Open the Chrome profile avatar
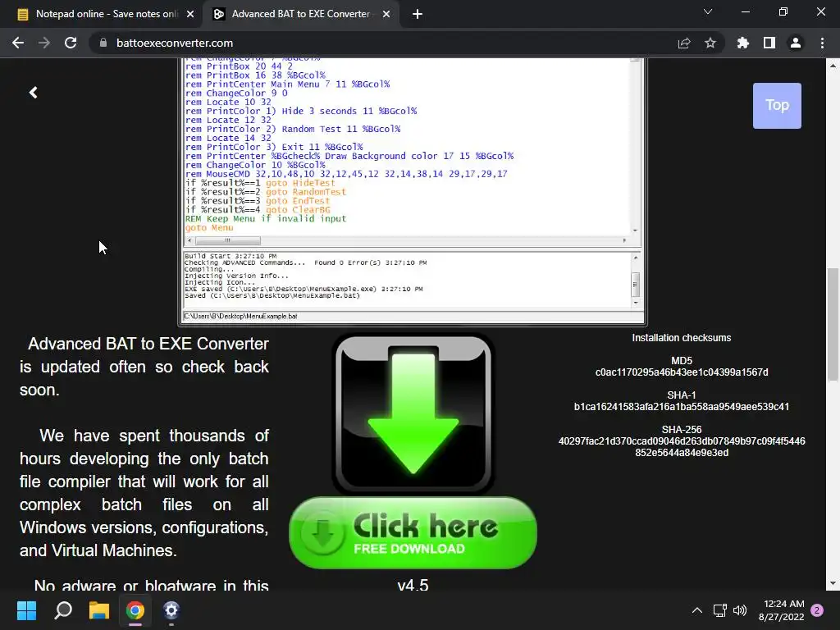The width and height of the screenshot is (840, 630). point(796,43)
